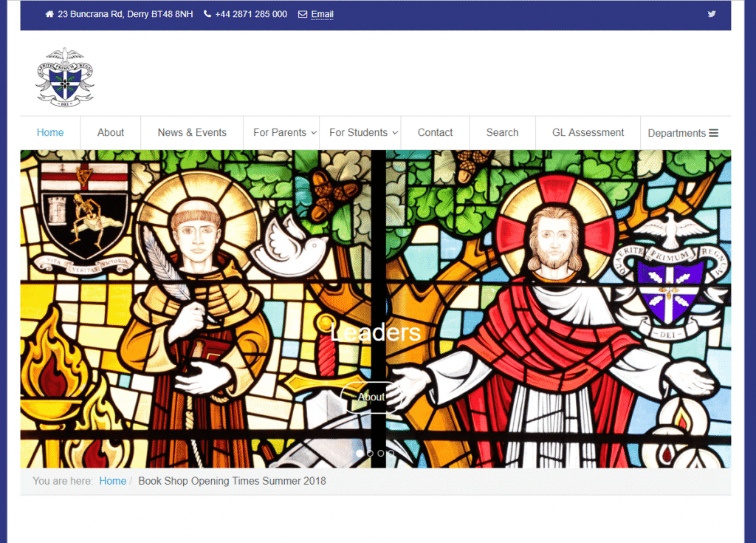
Task: Open the Departments hamburger menu icon
Action: pos(714,133)
